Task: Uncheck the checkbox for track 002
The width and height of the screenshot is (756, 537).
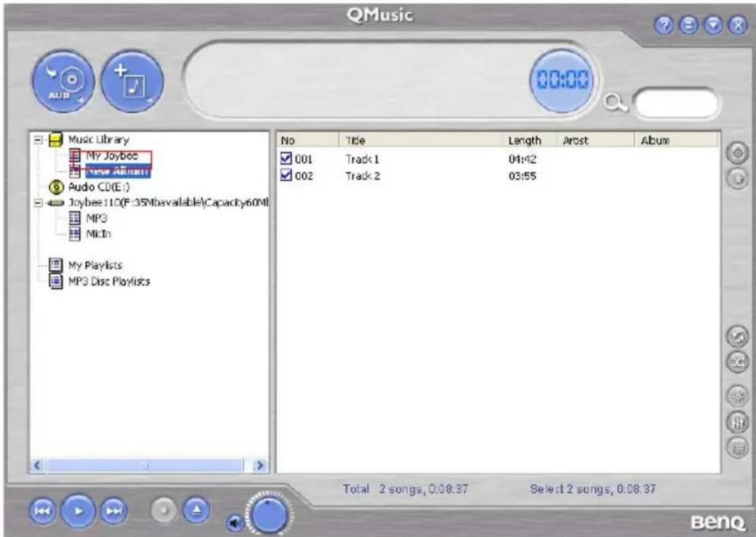Action: (x=286, y=175)
